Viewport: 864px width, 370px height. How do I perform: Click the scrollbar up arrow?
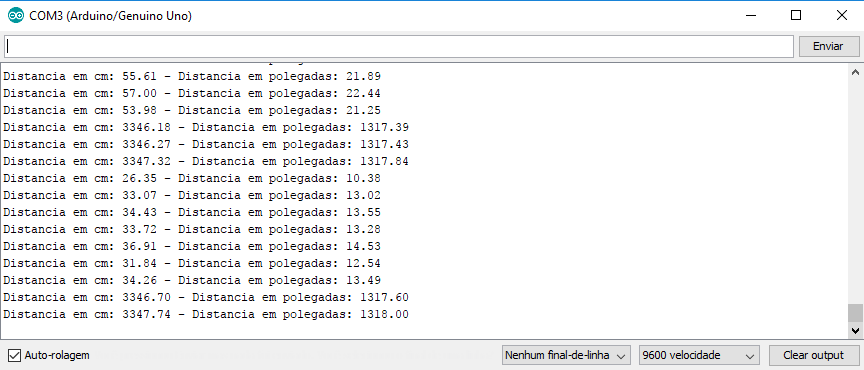(855, 72)
